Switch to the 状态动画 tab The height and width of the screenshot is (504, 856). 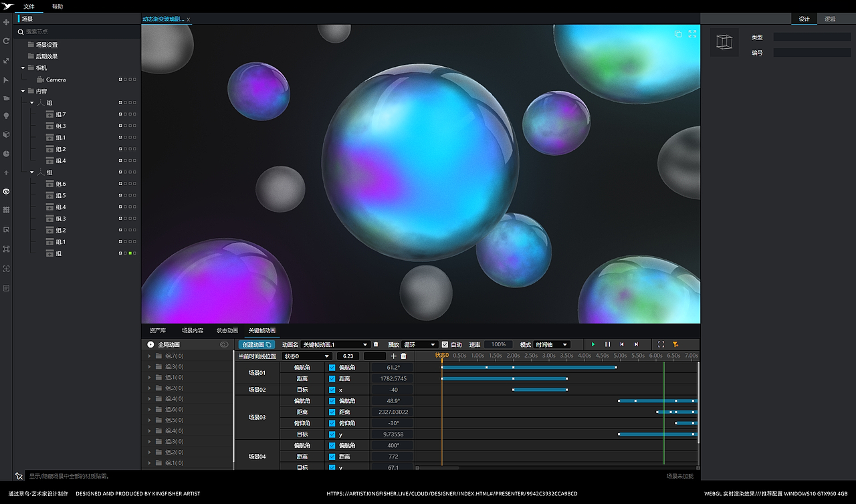(x=227, y=330)
